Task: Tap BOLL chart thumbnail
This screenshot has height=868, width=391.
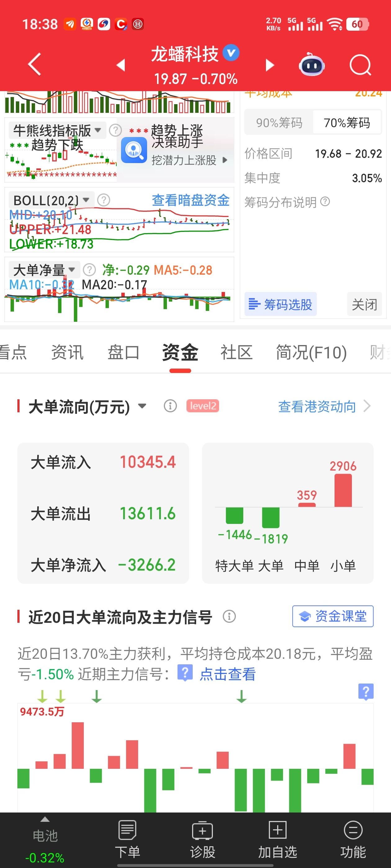Action: coord(119,220)
